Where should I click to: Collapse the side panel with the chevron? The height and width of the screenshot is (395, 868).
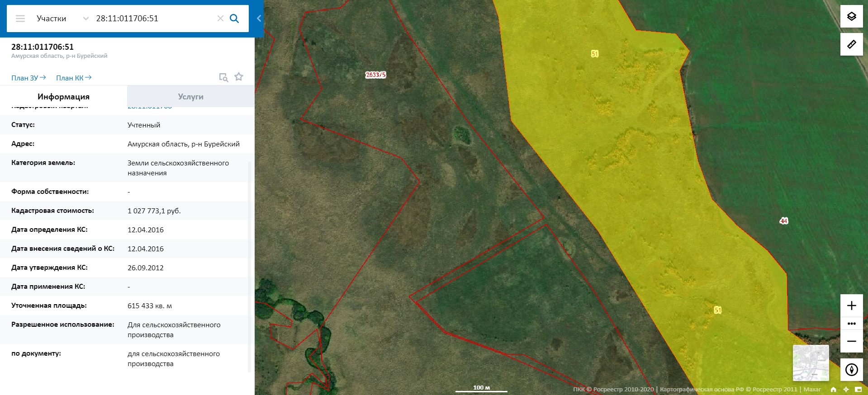259,19
